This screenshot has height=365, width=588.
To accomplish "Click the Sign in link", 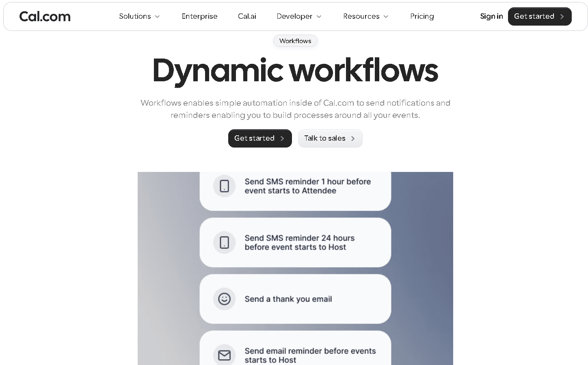I will (x=491, y=16).
